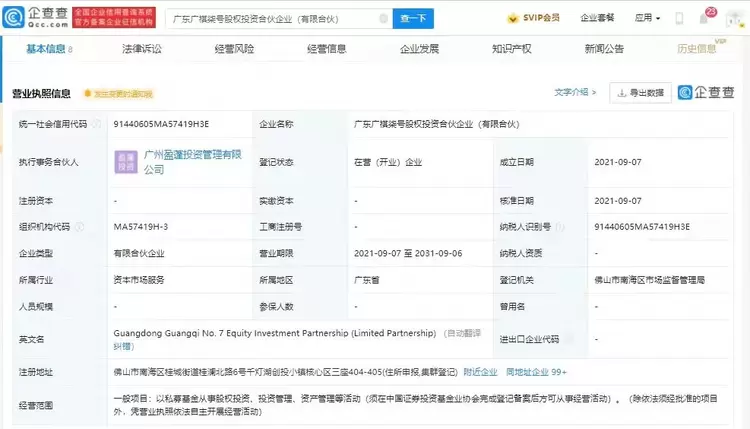Click the help icon beside 统一社会信用代码

point(96,124)
